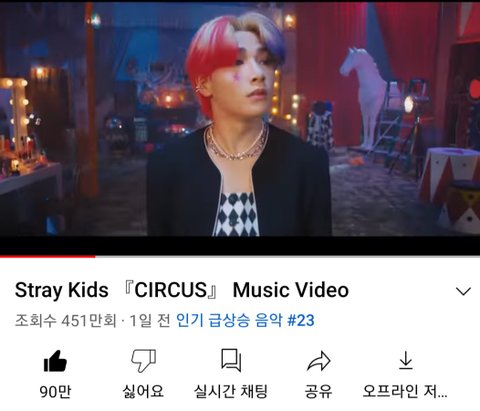Viewport: 480px width, 411px height.
Task: Open 실시간 채팅 live chat label
Action: click(231, 391)
